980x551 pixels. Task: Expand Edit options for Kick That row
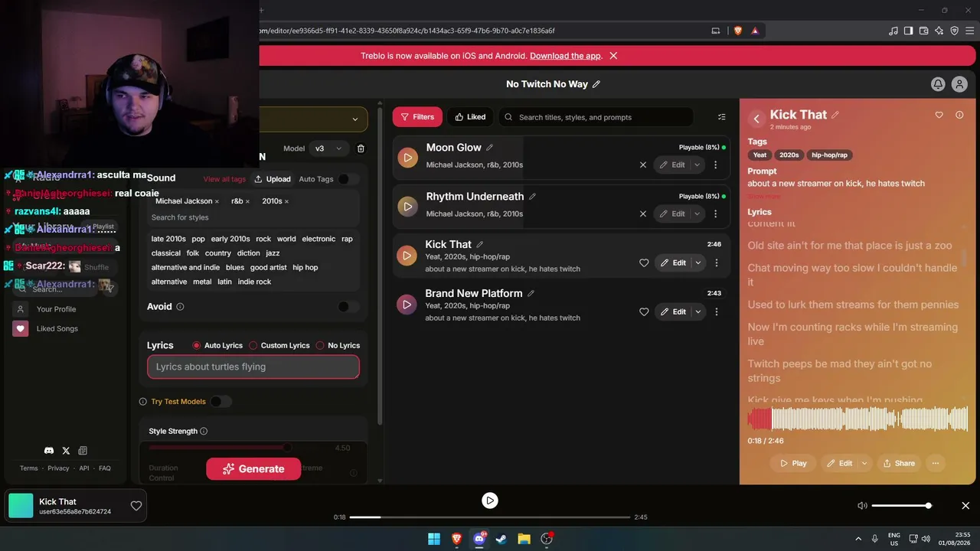coord(698,262)
